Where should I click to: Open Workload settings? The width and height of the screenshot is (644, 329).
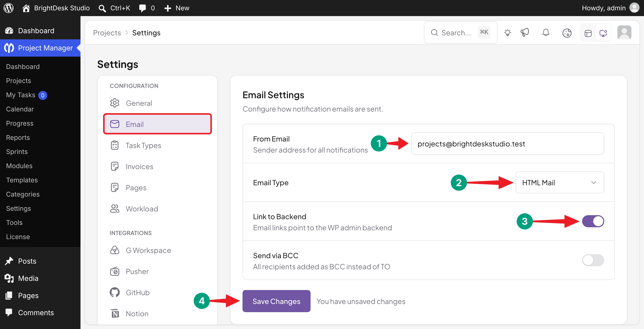click(x=157, y=209)
